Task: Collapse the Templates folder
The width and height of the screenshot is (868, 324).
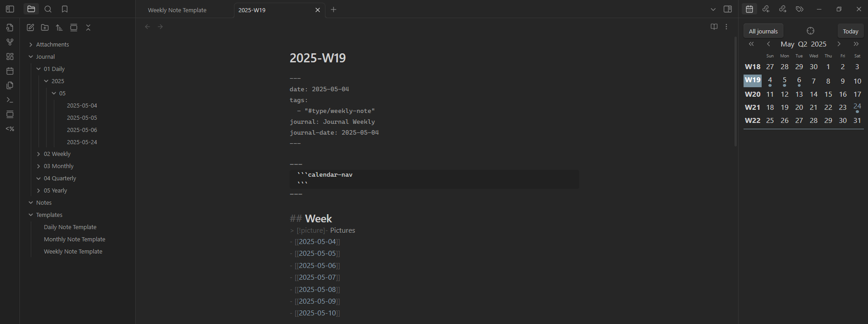Action: pyautogui.click(x=49, y=215)
